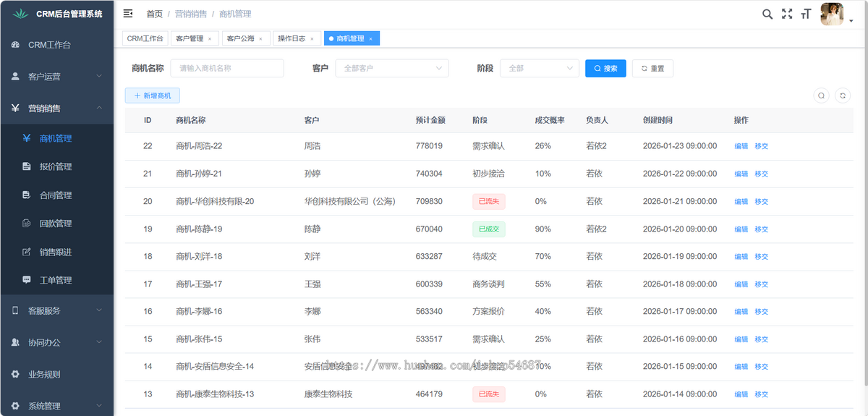868x416 pixels.
Task: Click the amount 778019
Action: pos(429,146)
